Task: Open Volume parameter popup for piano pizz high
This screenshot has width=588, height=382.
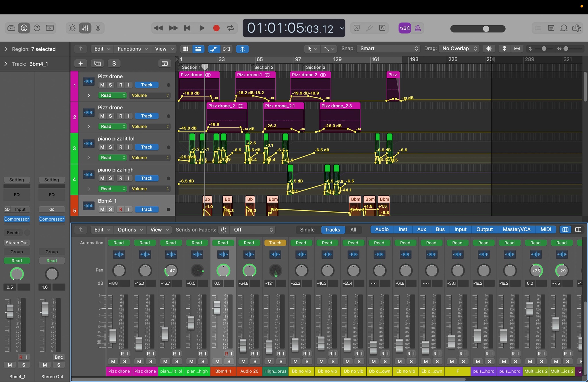Action: tap(150, 189)
